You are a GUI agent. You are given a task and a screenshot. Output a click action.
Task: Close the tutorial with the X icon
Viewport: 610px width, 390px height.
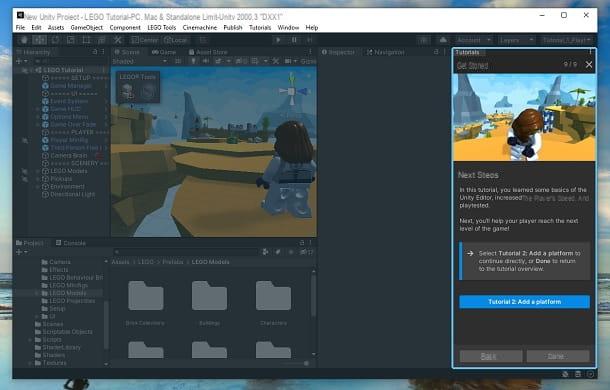point(589,65)
